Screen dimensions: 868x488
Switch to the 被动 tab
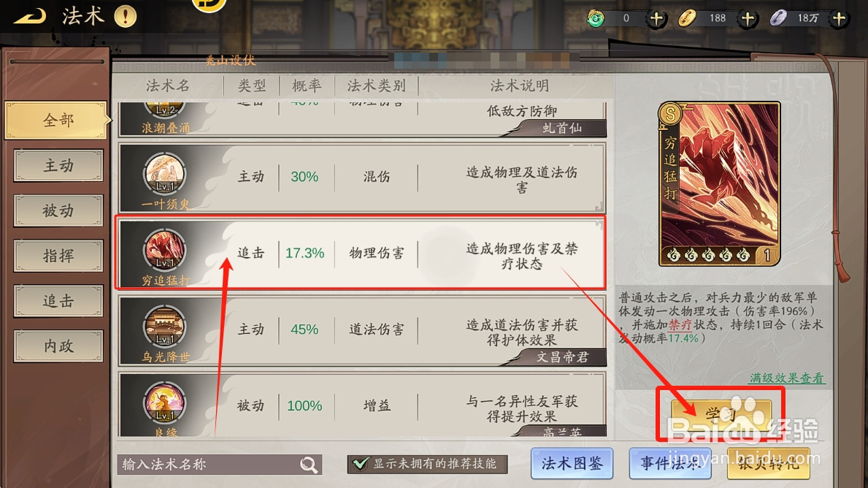point(58,210)
